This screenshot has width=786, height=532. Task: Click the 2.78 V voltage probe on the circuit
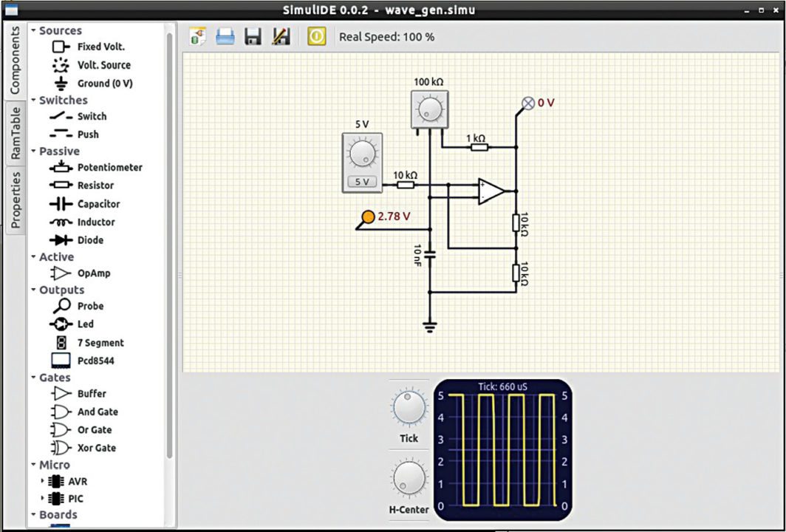(369, 216)
